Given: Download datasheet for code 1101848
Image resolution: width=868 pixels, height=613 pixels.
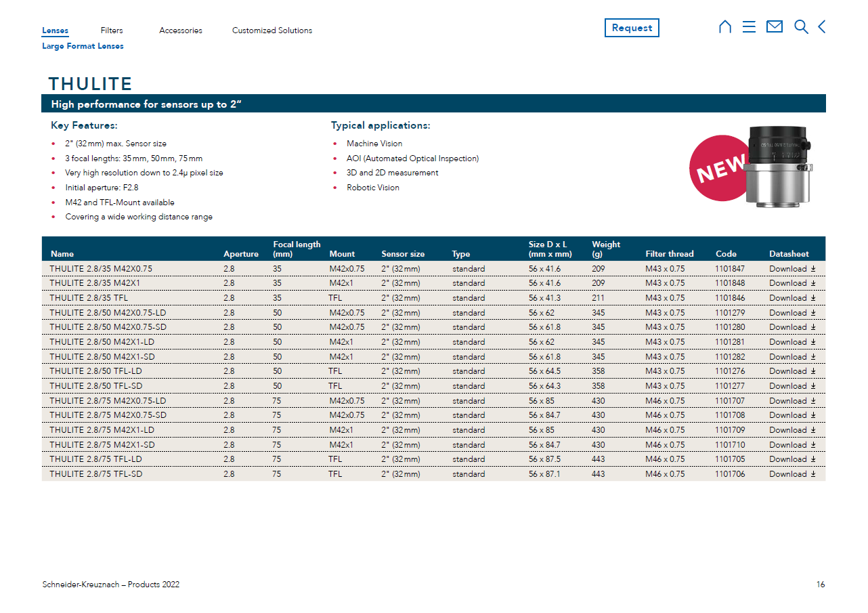Looking at the screenshot, I should click(792, 283).
